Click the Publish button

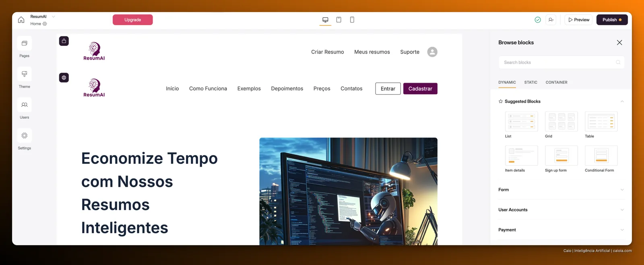(612, 20)
